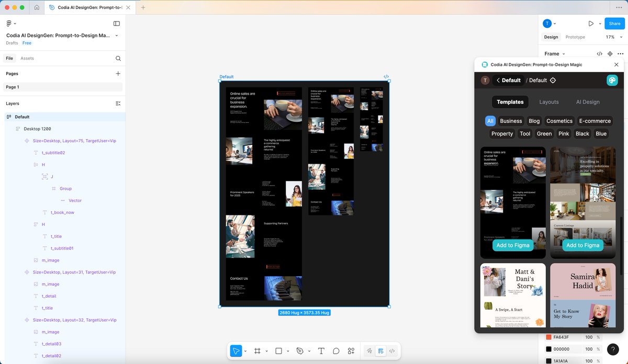
Task: Collapse the left sidebar with panel icon
Action: click(x=117, y=24)
